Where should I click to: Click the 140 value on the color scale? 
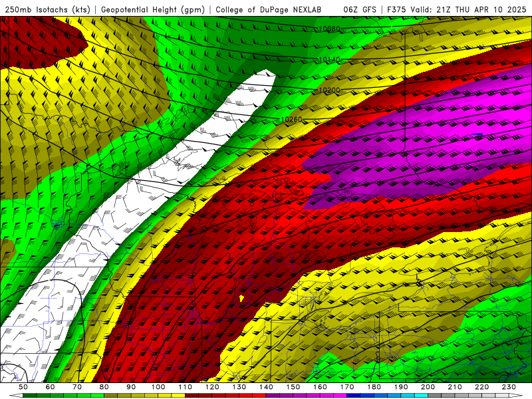point(266,387)
